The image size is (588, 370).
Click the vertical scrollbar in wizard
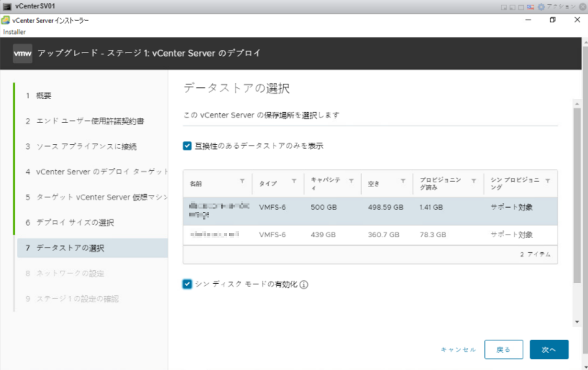coord(577,192)
